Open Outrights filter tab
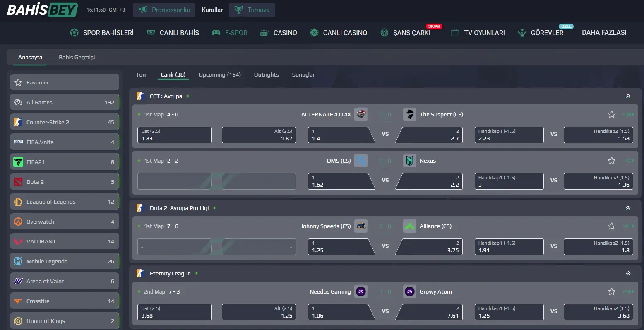 pyautogui.click(x=267, y=75)
